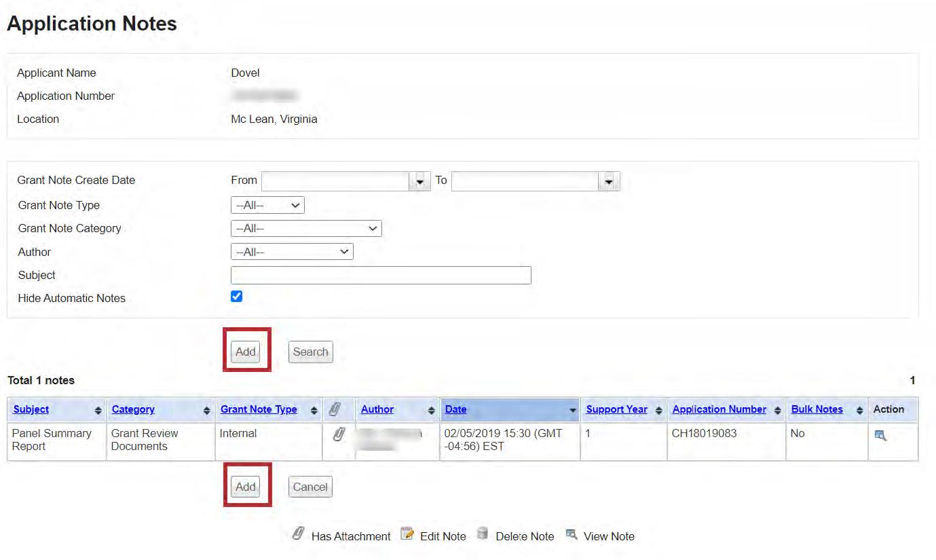Click sort arrows on the Category column

206,411
